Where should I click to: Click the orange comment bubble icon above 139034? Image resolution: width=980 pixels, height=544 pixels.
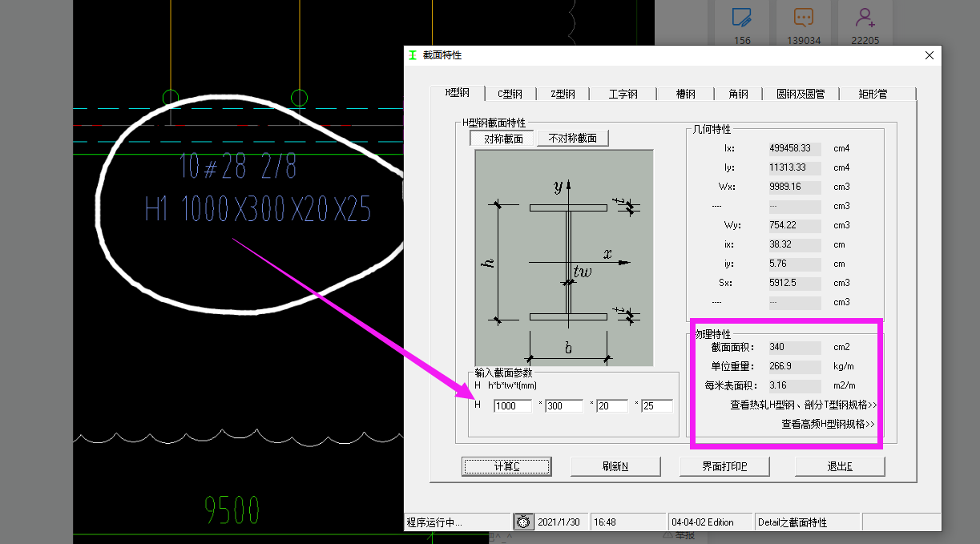pyautogui.click(x=804, y=17)
